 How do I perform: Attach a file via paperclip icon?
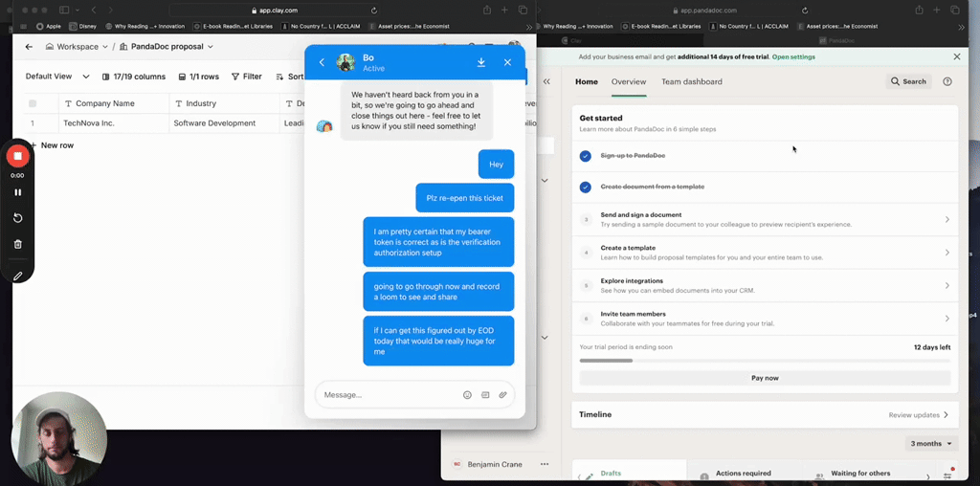502,394
